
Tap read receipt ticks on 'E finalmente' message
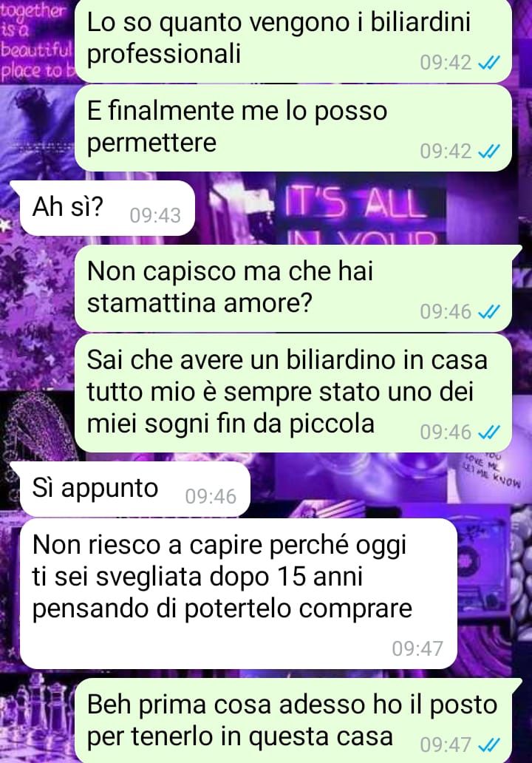point(488,152)
